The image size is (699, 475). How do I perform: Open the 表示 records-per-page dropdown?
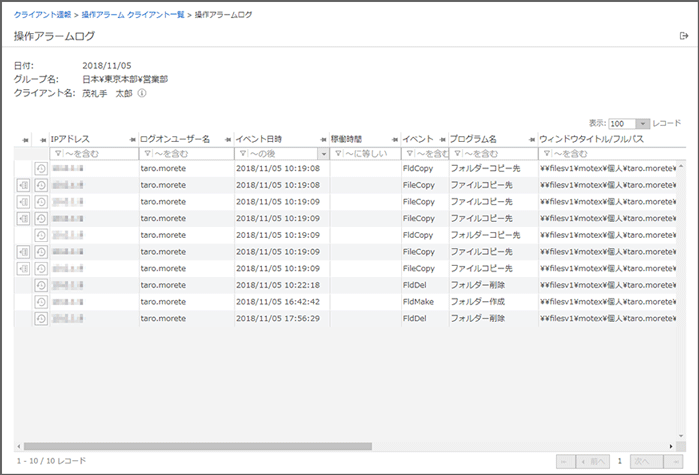tap(643, 123)
